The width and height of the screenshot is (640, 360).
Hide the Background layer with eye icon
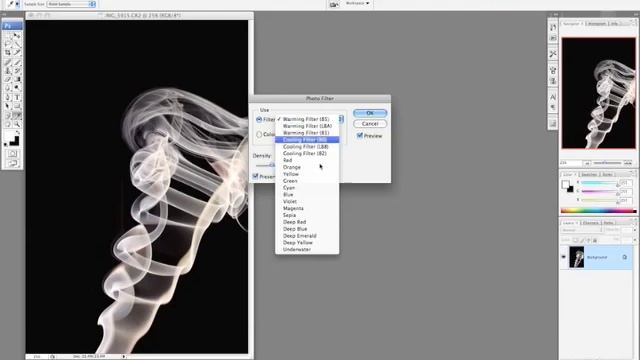(564, 257)
